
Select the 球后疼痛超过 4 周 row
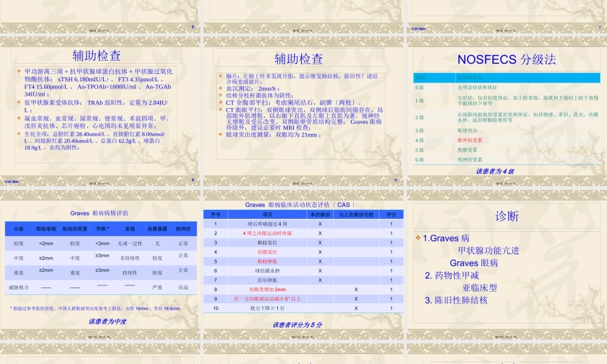point(303,224)
